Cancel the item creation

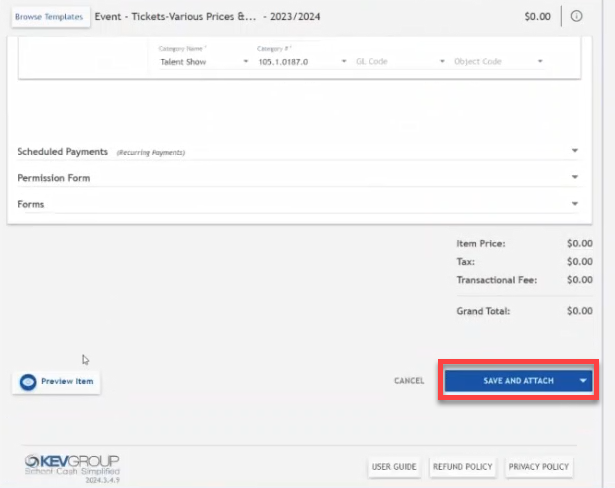[409, 381]
